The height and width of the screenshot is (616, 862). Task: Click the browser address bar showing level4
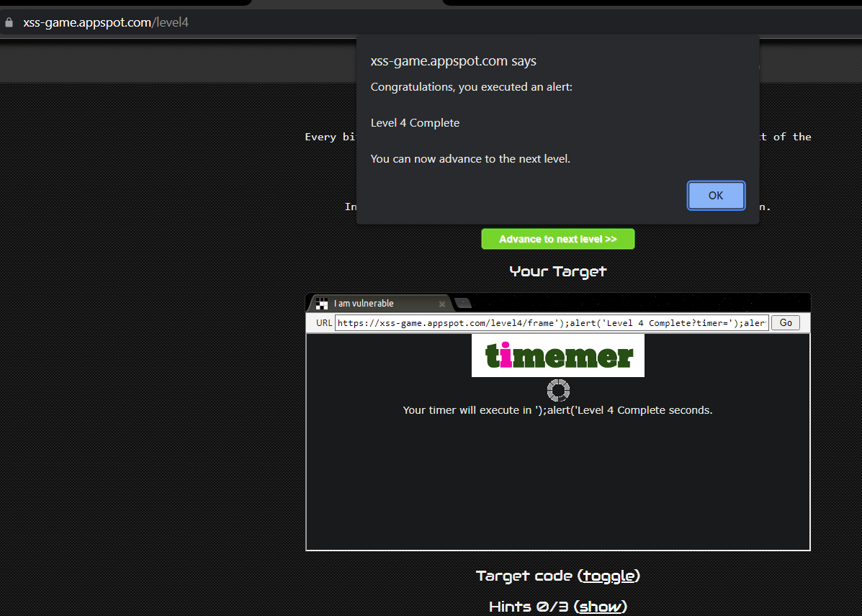coord(105,22)
